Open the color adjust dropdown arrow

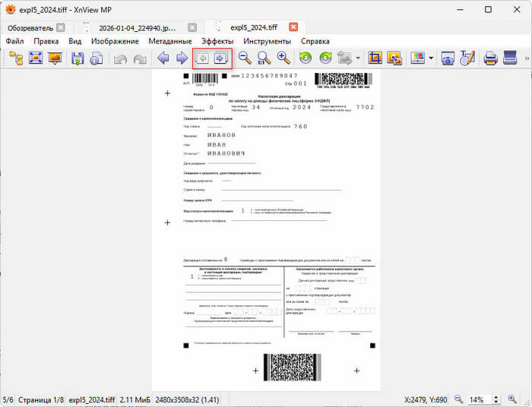[x=431, y=58]
